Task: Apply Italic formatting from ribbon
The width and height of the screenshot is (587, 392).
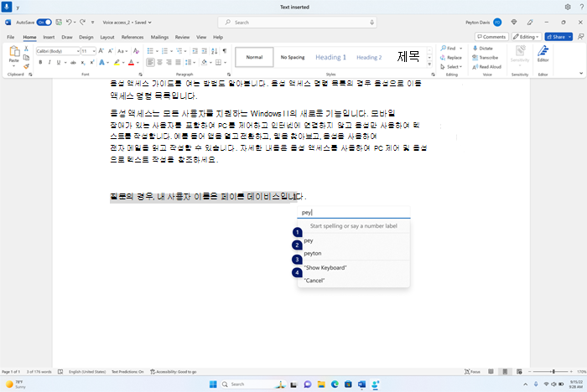Action: pos(49,63)
